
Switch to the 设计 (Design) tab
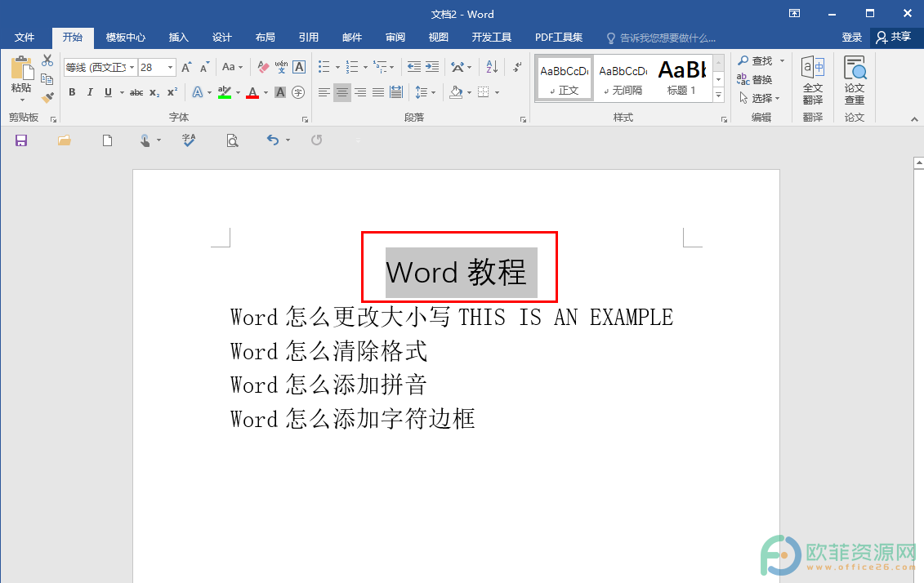pyautogui.click(x=222, y=38)
